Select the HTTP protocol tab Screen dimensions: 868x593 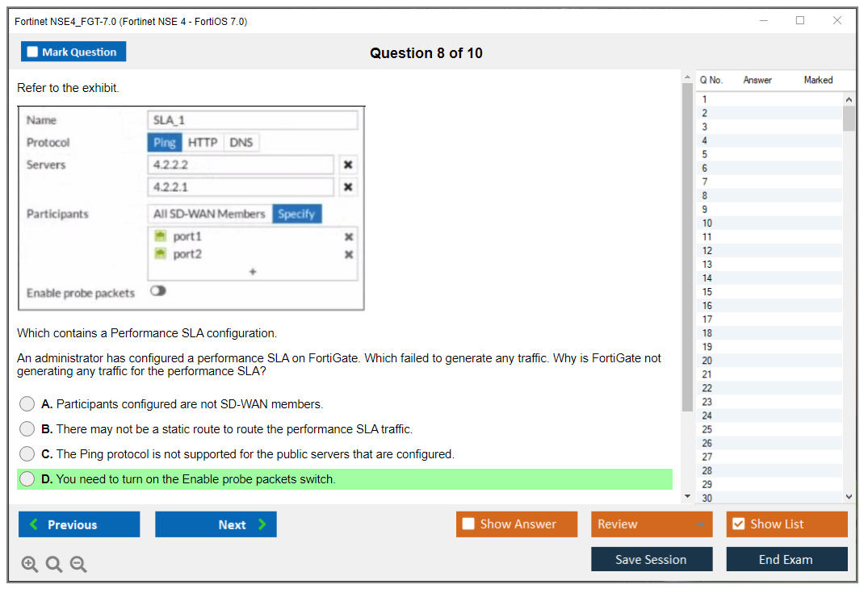[203, 143]
